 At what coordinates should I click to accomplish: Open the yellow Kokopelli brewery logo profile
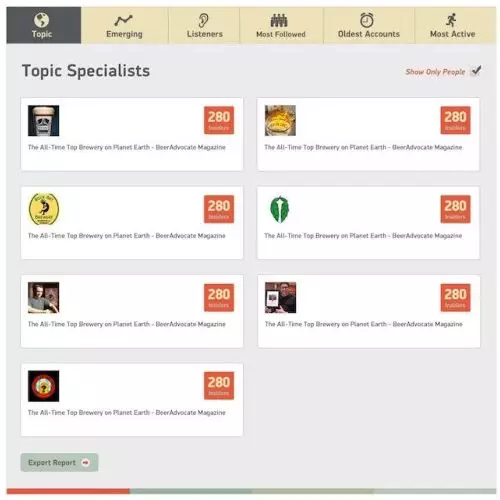(44, 209)
